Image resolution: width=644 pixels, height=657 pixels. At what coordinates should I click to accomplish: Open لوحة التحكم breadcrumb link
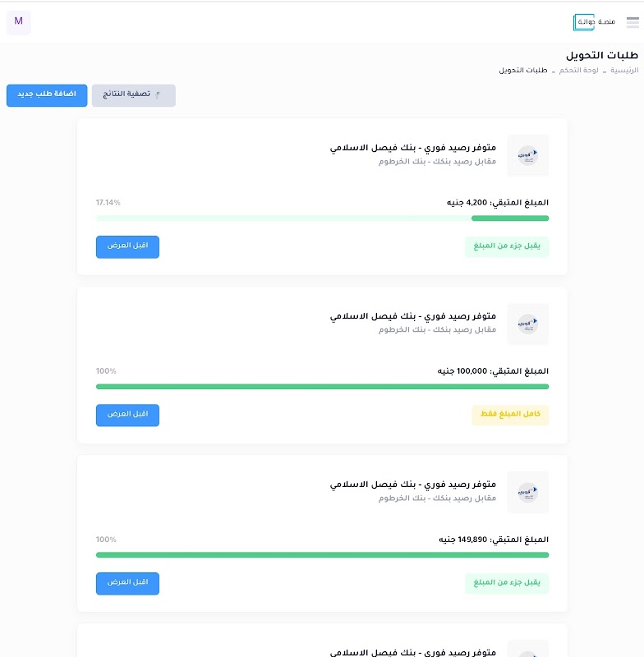tap(578, 71)
